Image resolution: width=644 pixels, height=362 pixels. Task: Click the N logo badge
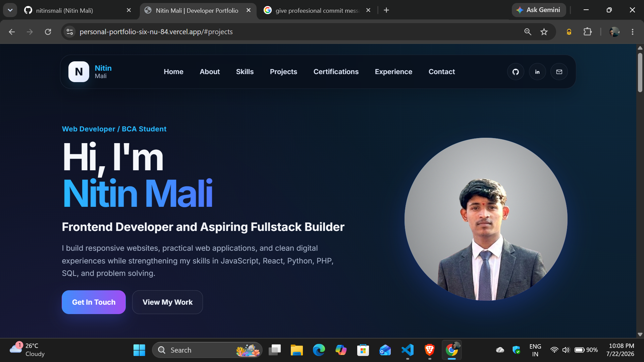(x=79, y=72)
